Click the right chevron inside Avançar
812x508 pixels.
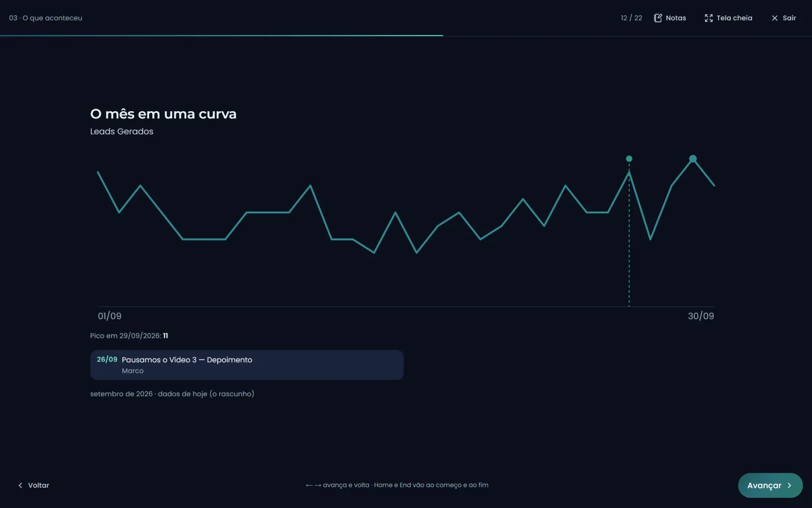pos(789,486)
